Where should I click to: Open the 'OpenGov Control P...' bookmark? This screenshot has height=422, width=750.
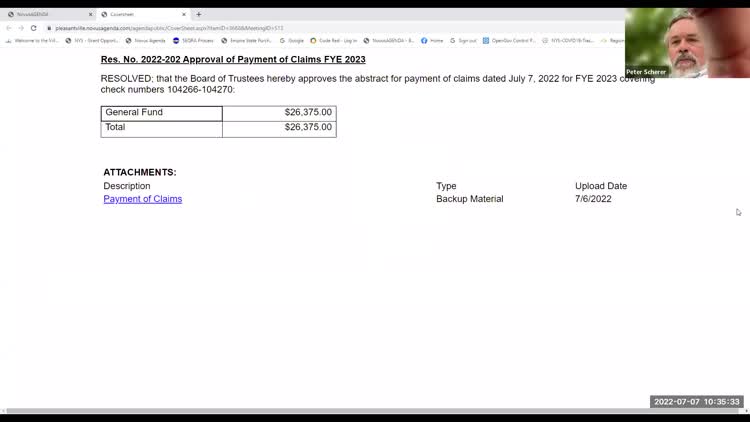509,41
